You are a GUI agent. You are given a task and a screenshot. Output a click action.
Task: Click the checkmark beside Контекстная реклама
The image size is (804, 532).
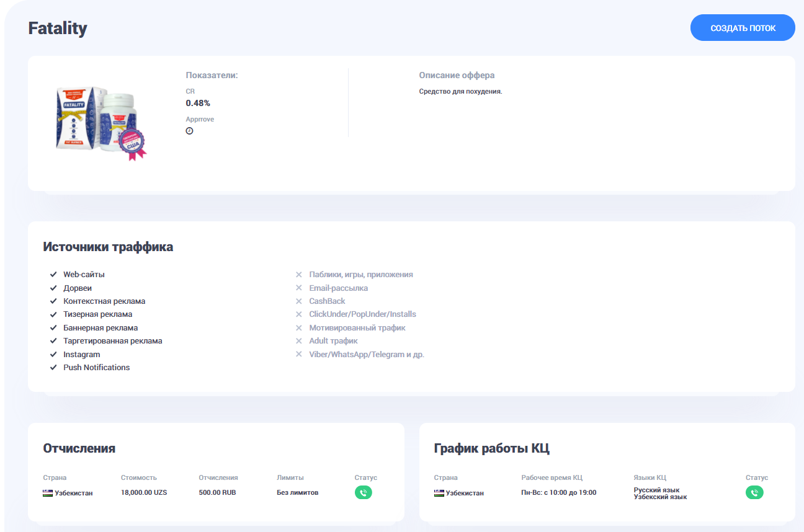53,301
